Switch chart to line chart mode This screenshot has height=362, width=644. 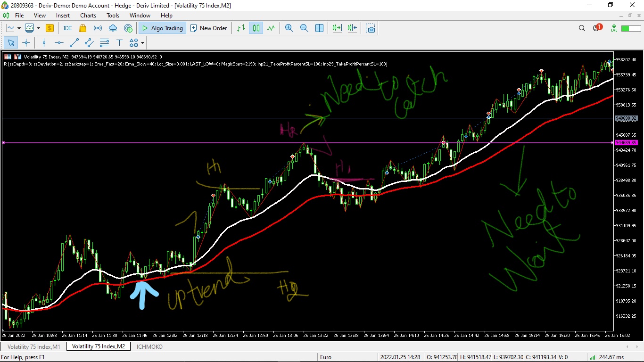click(271, 28)
